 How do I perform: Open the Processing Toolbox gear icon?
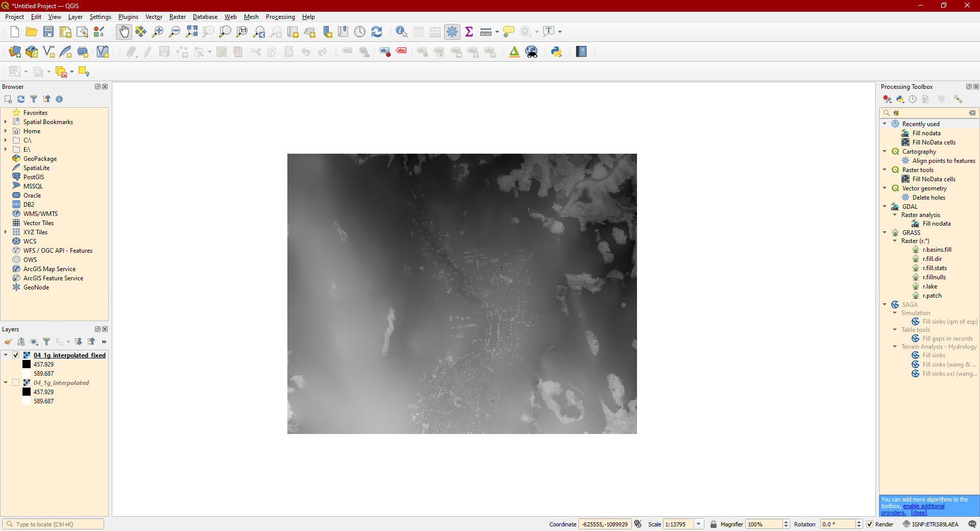pos(452,32)
